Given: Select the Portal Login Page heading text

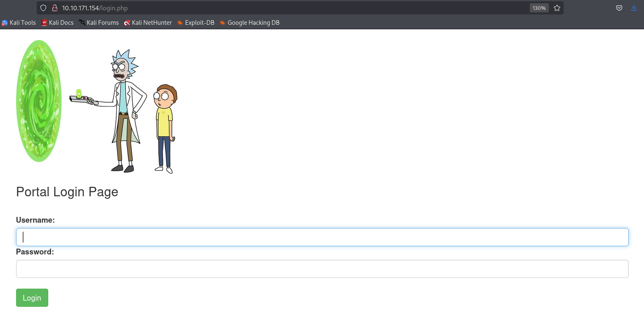Looking at the screenshot, I should (67, 192).
